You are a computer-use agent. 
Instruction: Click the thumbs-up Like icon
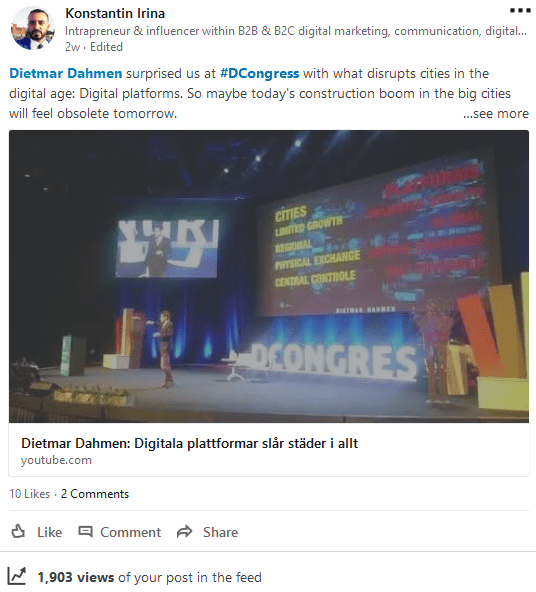18,532
